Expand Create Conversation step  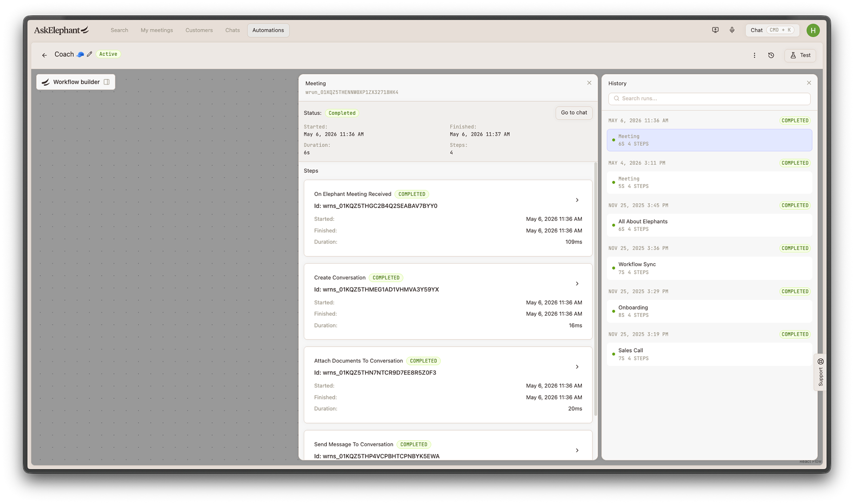577,284
